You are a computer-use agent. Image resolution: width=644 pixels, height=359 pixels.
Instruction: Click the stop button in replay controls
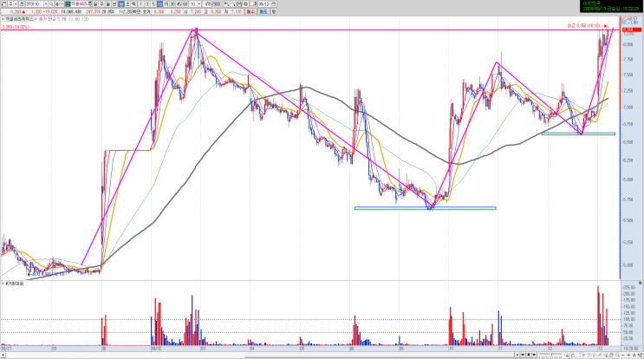pos(529,355)
